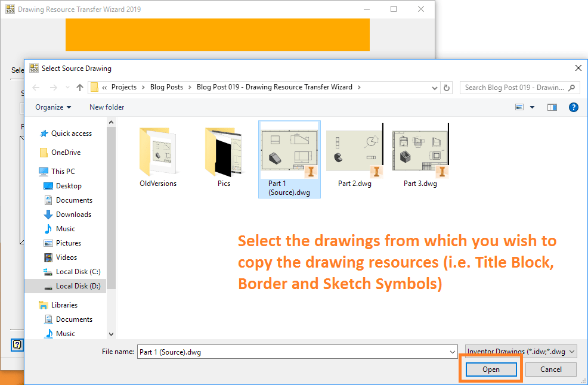Click the Cancel button
This screenshot has height=385, width=588.
pos(550,370)
